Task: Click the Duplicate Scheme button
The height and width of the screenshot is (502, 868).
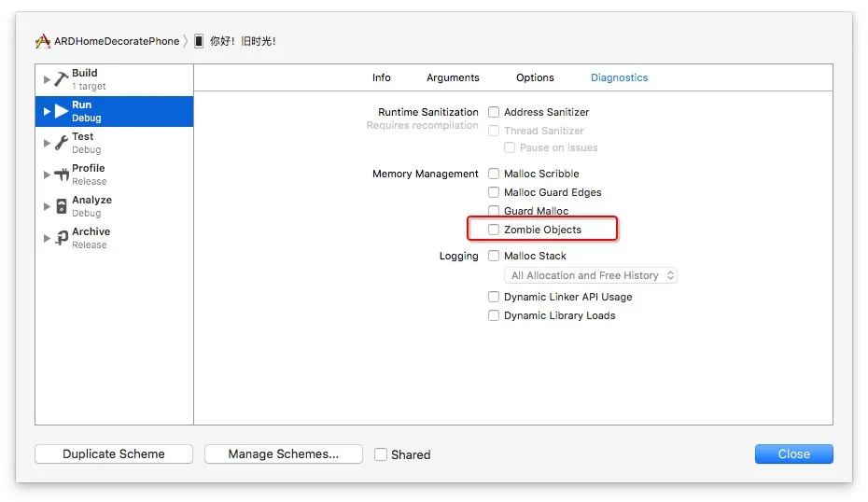Action: pyautogui.click(x=114, y=454)
